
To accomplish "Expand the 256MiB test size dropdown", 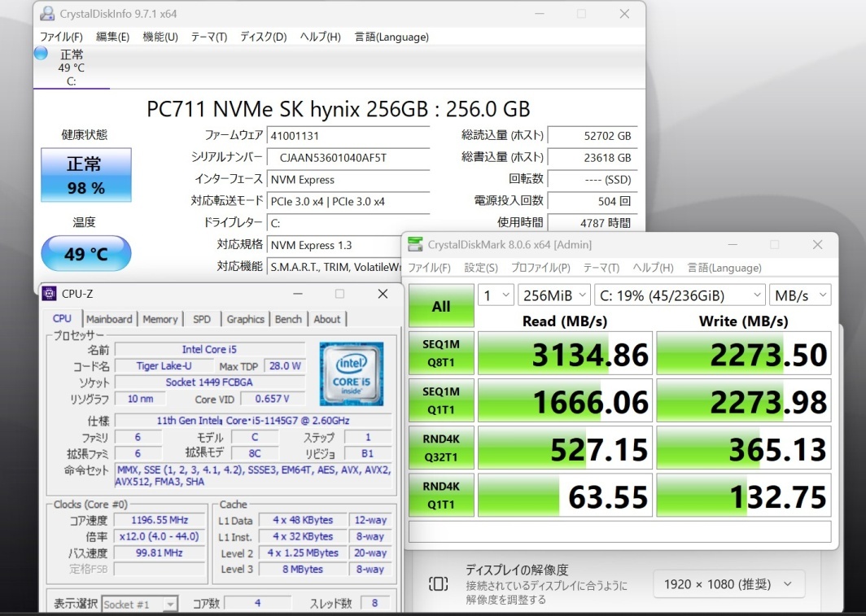I will 553,295.
